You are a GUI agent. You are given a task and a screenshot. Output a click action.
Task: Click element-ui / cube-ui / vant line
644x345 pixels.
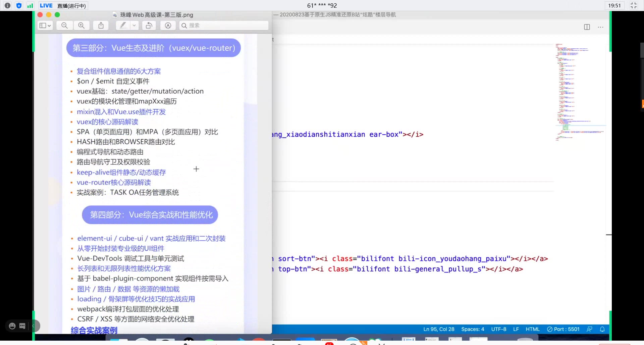(x=152, y=238)
